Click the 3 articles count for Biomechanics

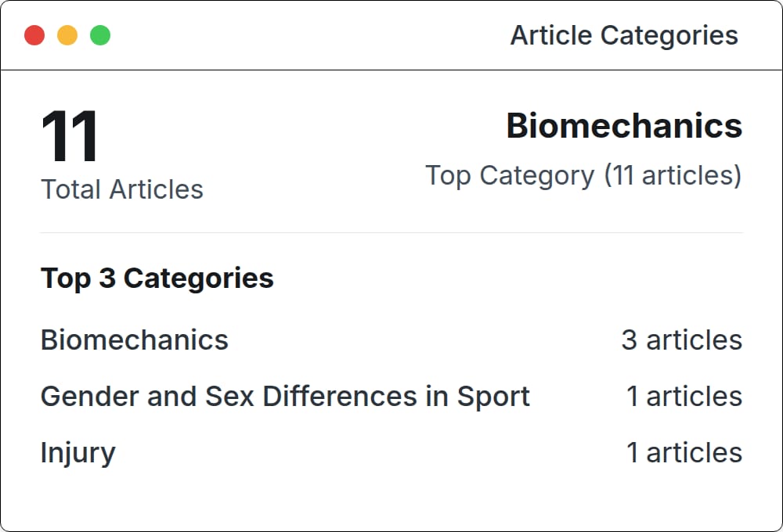682,340
